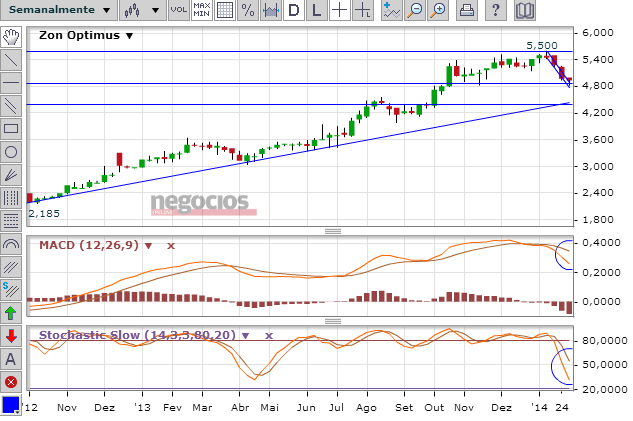The image size is (633, 421).
Task: Grab the divider handle above Stochastic panel
Action: [333, 321]
